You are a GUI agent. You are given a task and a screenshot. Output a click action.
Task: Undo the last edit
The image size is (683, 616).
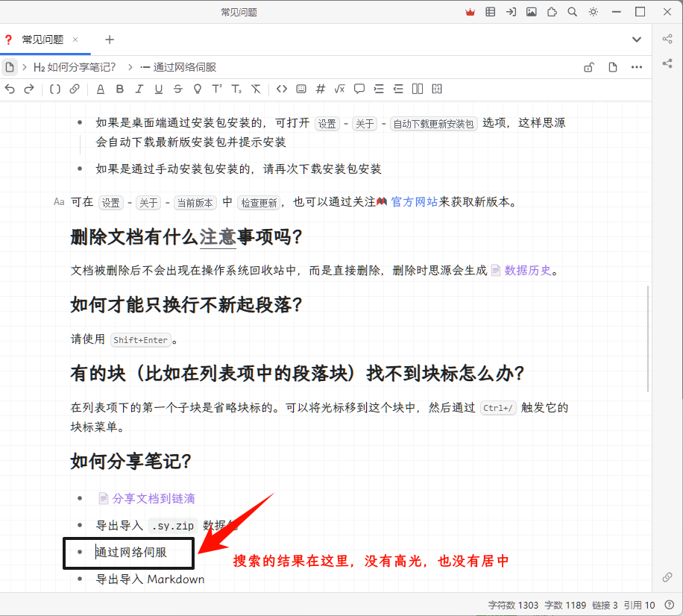click(10, 89)
